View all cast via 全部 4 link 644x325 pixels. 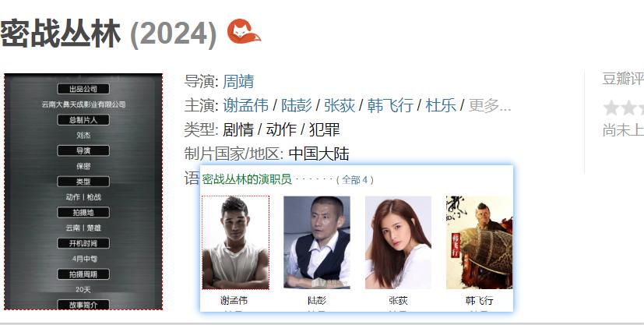click(x=355, y=179)
